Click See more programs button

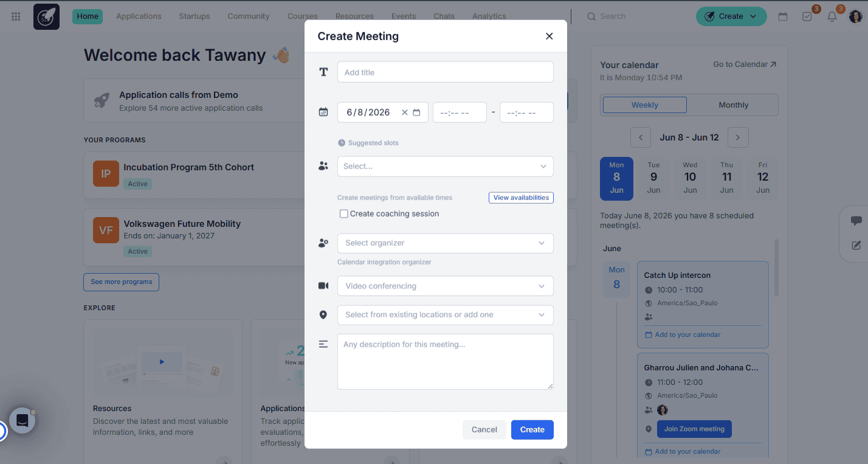[122, 282]
